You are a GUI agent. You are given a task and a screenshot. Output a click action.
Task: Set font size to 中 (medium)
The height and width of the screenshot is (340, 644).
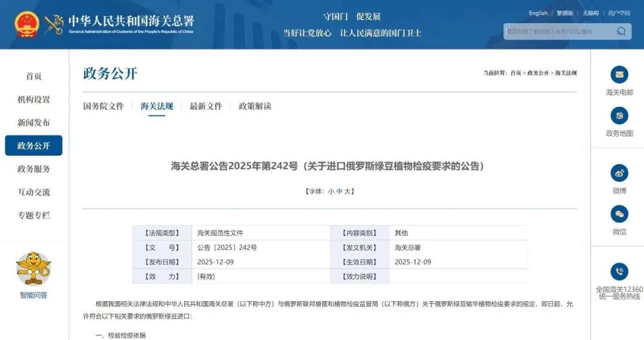[x=339, y=191]
